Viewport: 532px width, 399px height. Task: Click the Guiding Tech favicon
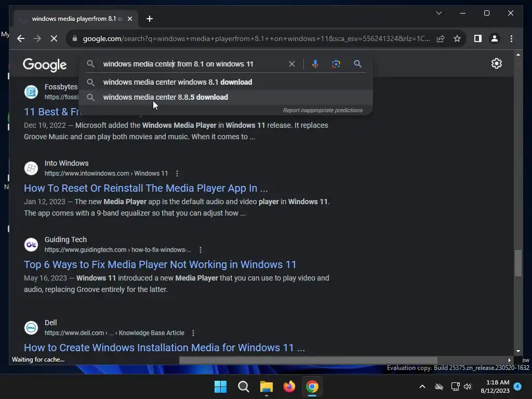coord(31,245)
